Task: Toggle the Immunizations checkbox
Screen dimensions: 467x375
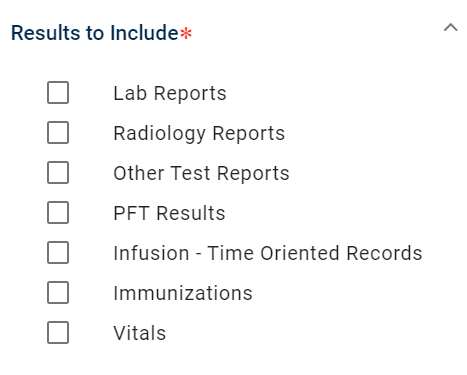Action: pyautogui.click(x=58, y=292)
